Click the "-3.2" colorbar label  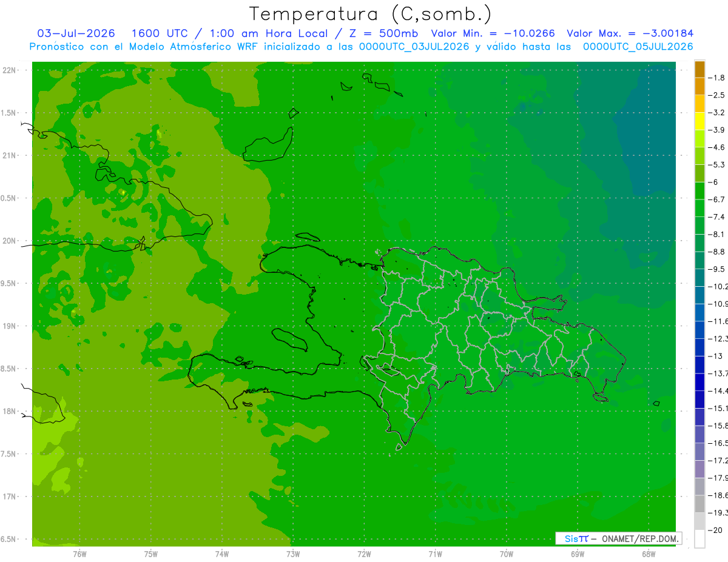coord(718,113)
